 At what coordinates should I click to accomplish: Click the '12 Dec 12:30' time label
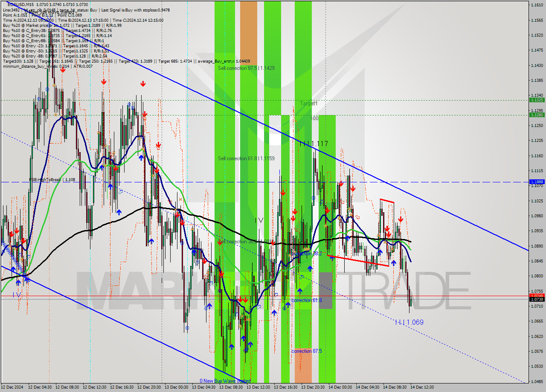tap(95, 387)
